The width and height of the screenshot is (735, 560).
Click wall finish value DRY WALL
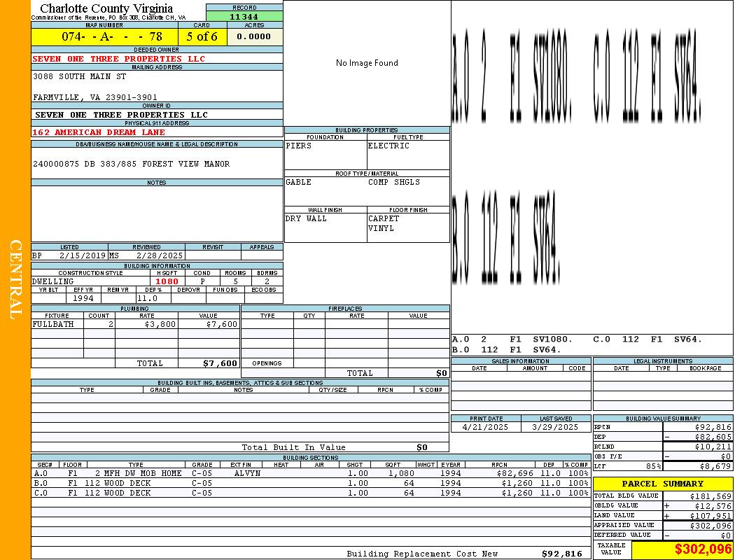point(306,218)
